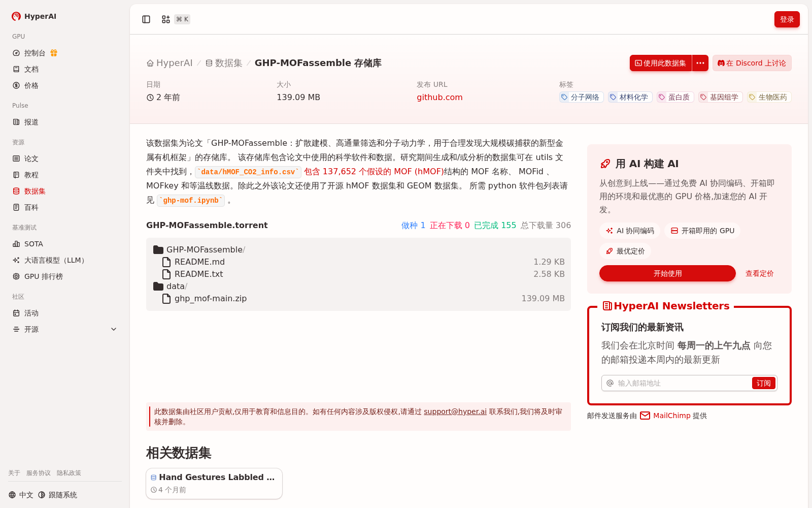Go to 数据集 breadcrumb
Viewport: 812px width, 508px height.
point(224,63)
